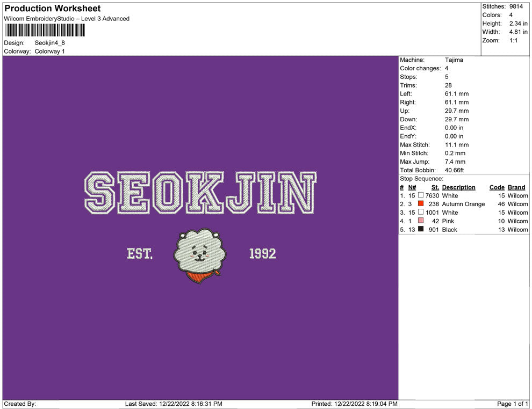Select the design name Seokjin4_8
Screen dimensions: 532x409
click(49, 42)
